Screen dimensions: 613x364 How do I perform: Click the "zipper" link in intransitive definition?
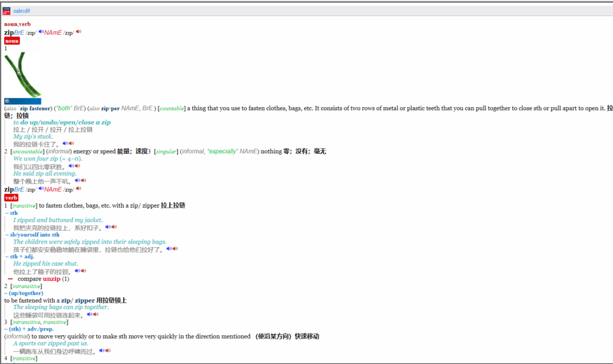[x=85, y=301]
